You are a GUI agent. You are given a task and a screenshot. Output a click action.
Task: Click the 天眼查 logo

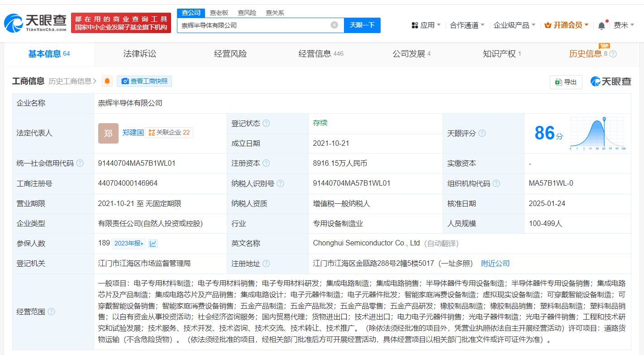click(35, 22)
